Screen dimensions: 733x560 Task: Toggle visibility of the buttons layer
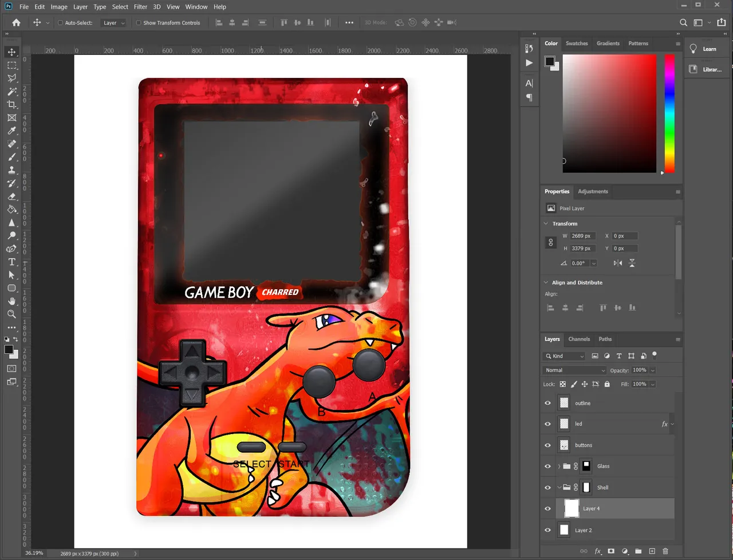(547, 445)
